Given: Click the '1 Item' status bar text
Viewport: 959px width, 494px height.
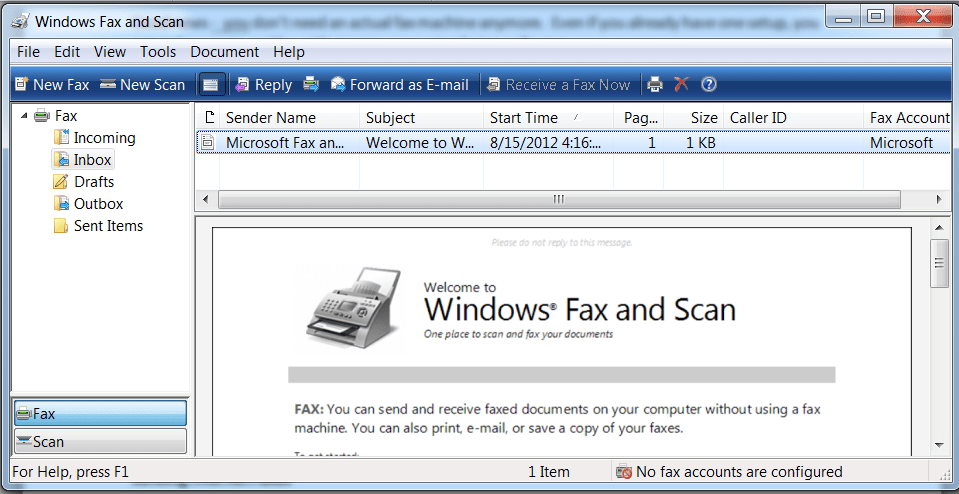Looking at the screenshot, I should coord(549,472).
